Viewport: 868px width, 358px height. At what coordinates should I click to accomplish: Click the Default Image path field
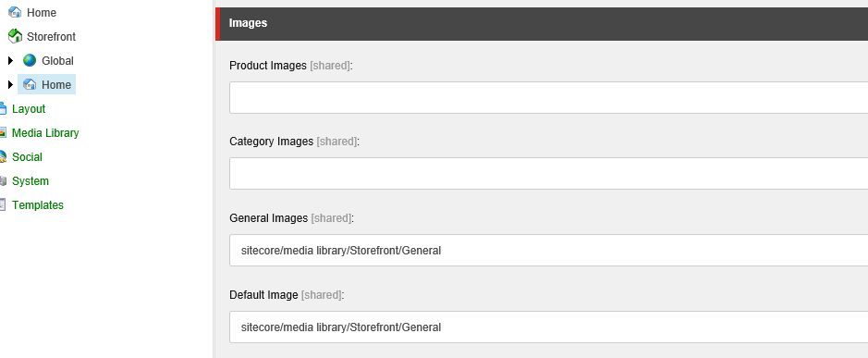(548, 327)
